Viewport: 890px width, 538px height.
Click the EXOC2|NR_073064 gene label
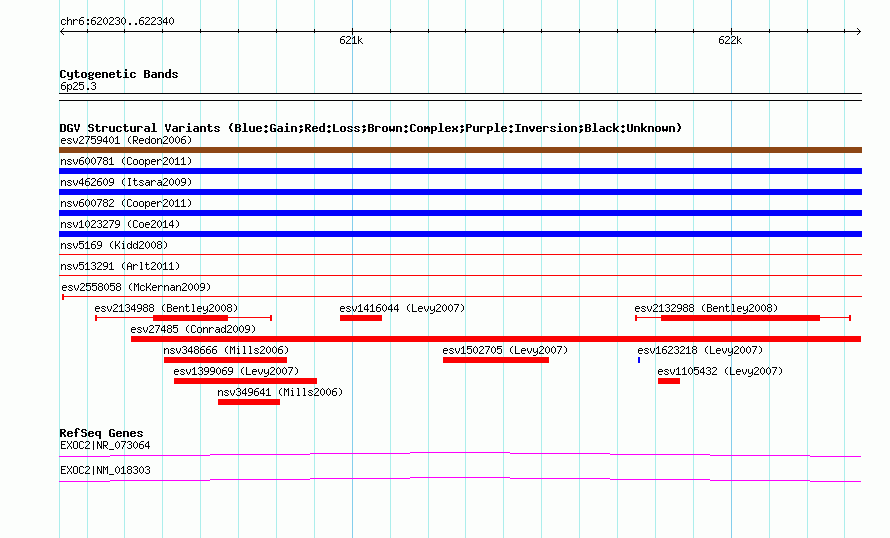(x=105, y=445)
